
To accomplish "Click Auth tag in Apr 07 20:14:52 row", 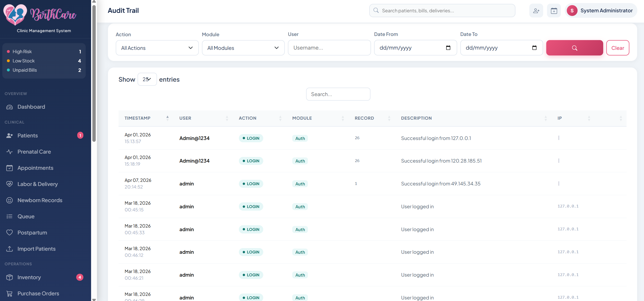I will coord(300,184).
